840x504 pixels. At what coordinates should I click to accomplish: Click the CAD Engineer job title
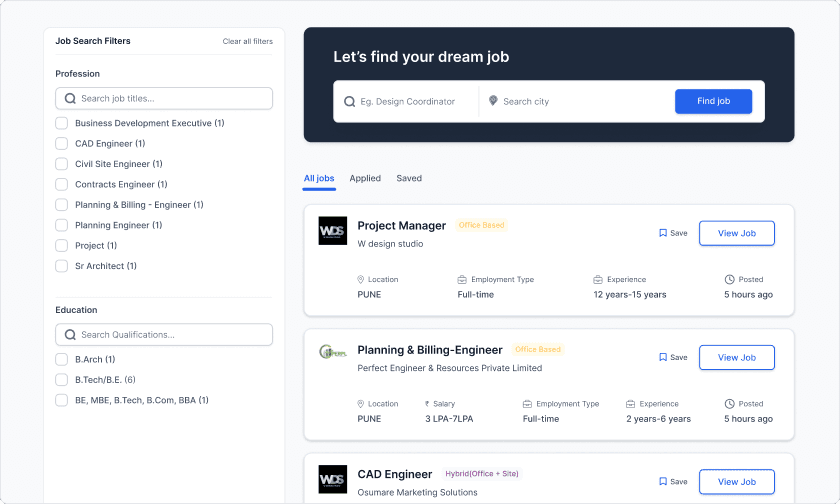point(394,475)
